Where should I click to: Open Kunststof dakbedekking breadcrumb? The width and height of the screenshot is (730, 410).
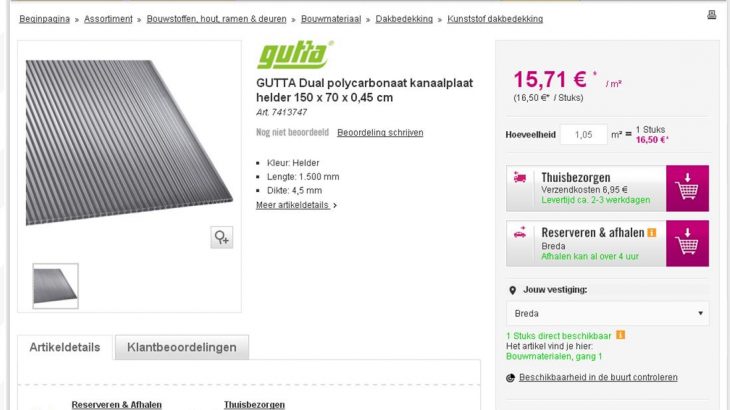coord(495,19)
